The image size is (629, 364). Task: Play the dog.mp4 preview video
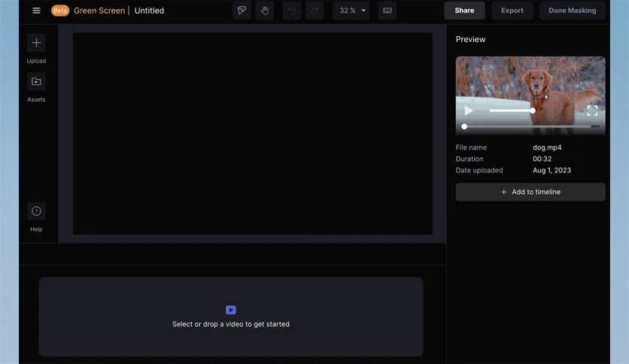pyautogui.click(x=468, y=111)
